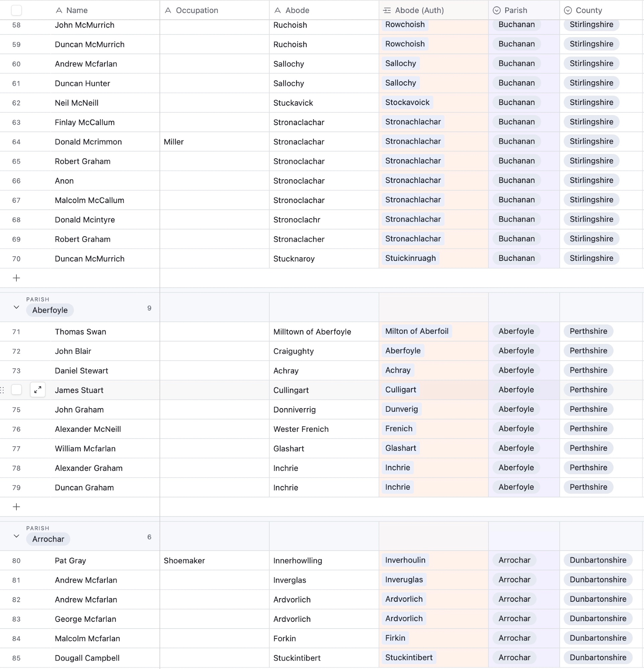Click the text-type icon beside the Abode header

(278, 10)
